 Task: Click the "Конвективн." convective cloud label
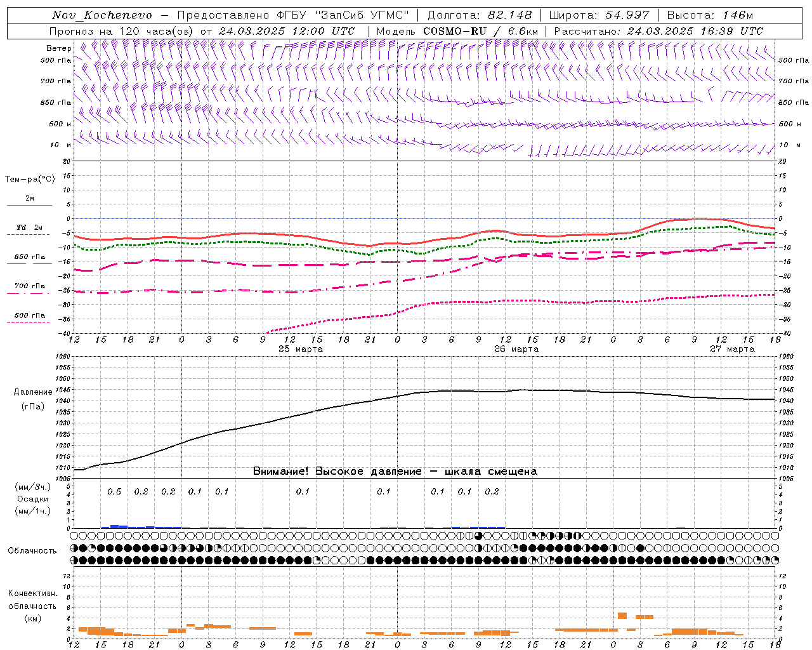coord(32,594)
